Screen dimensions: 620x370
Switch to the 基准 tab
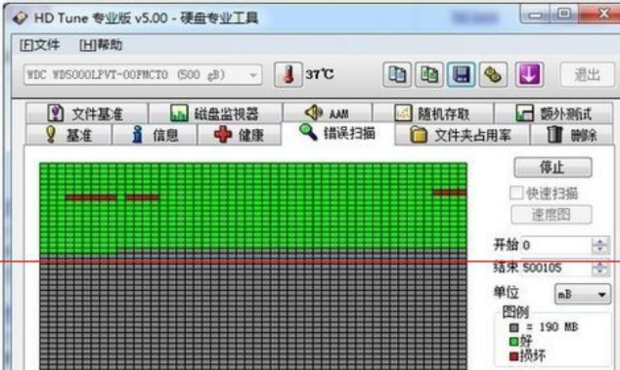point(69,135)
